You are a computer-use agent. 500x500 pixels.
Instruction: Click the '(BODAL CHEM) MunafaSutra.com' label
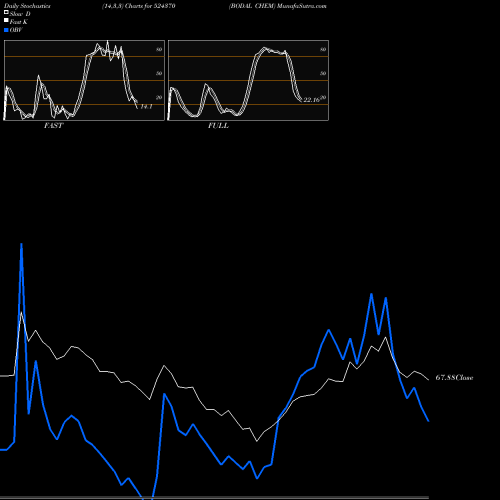(278, 6)
